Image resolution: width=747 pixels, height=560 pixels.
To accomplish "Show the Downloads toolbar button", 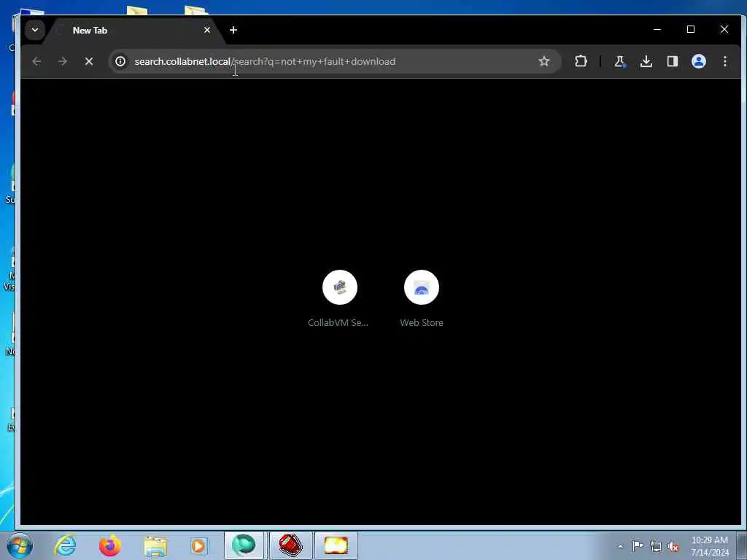I will [x=646, y=61].
